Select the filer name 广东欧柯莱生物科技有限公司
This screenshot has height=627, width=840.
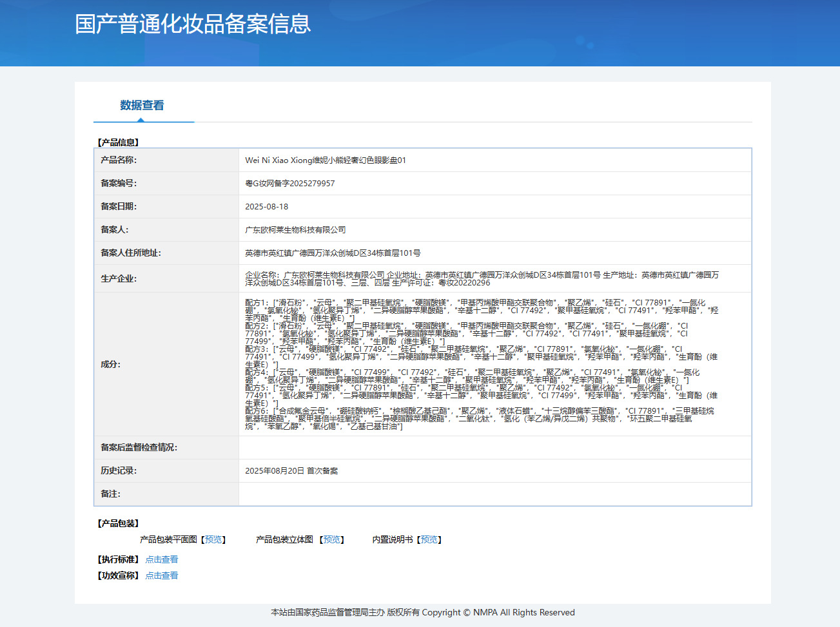click(x=295, y=230)
